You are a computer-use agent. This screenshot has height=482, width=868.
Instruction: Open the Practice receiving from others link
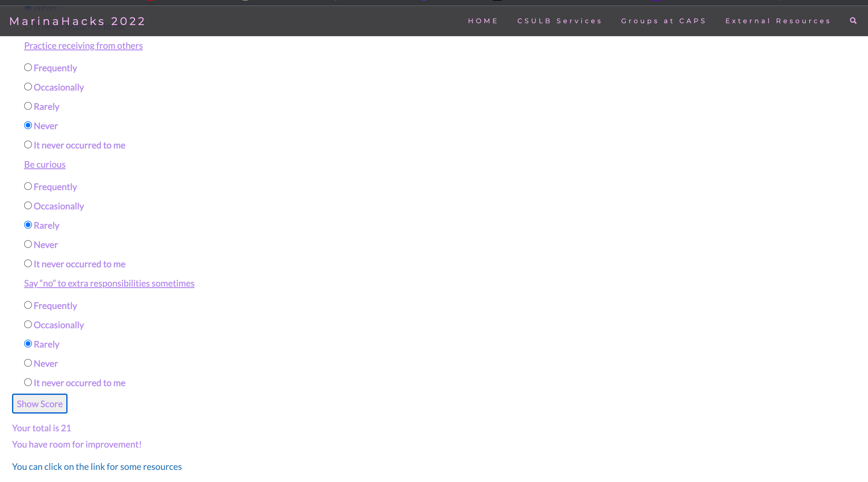point(83,46)
